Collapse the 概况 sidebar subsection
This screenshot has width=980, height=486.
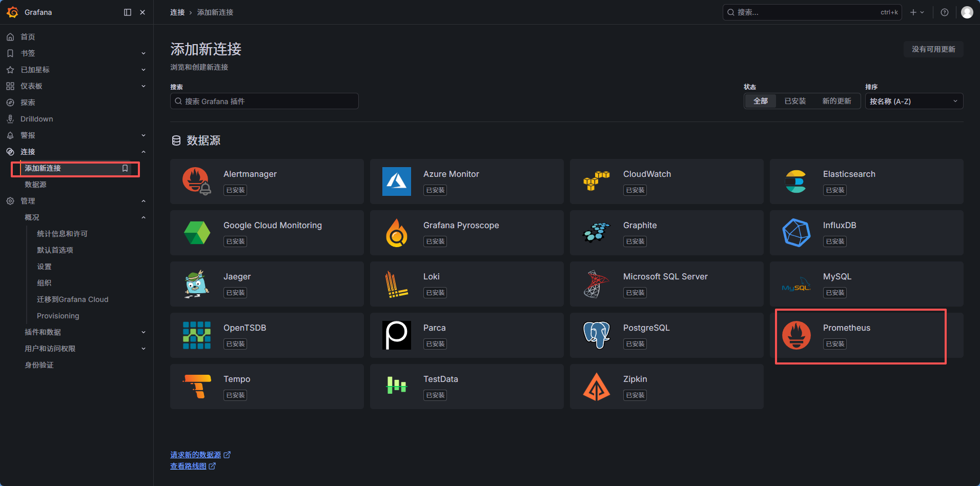click(144, 217)
